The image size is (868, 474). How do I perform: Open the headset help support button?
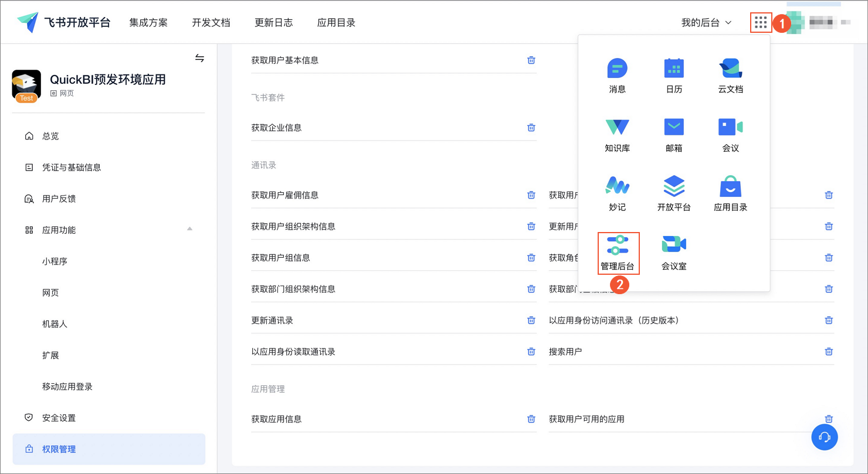(825, 437)
